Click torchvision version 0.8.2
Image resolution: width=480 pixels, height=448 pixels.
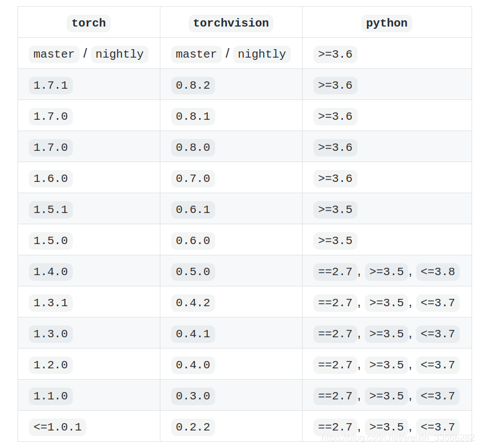(193, 85)
